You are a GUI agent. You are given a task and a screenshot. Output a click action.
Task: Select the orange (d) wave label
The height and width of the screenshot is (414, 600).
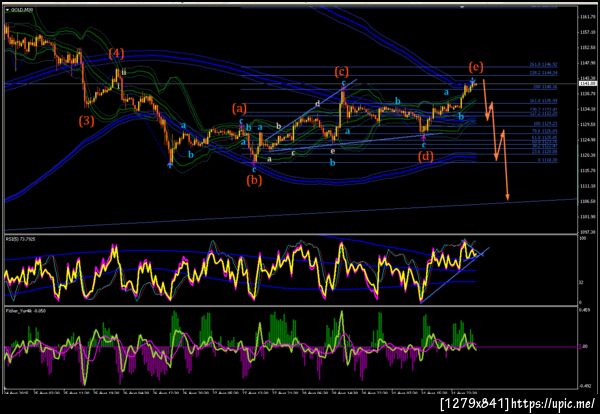[x=426, y=156]
